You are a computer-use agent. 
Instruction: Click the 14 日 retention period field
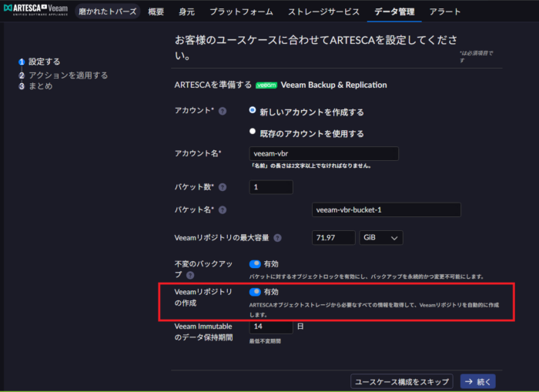[x=271, y=327]
